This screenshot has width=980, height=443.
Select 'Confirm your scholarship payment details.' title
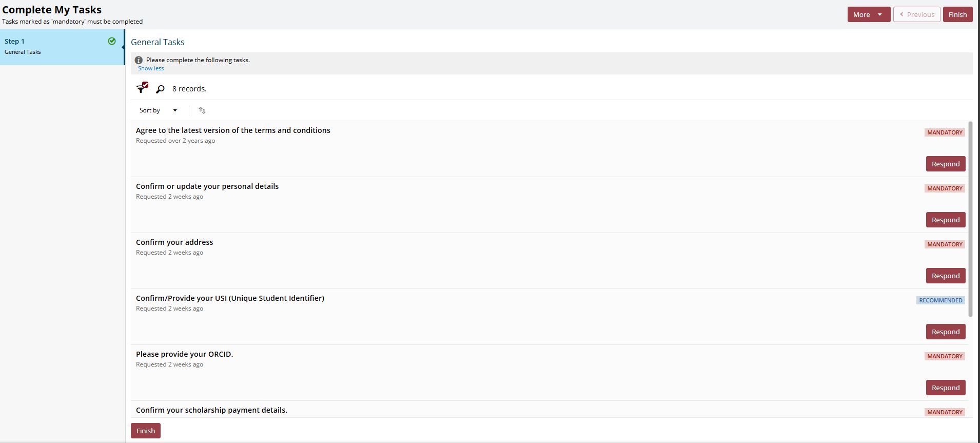[x=211, y=410]
